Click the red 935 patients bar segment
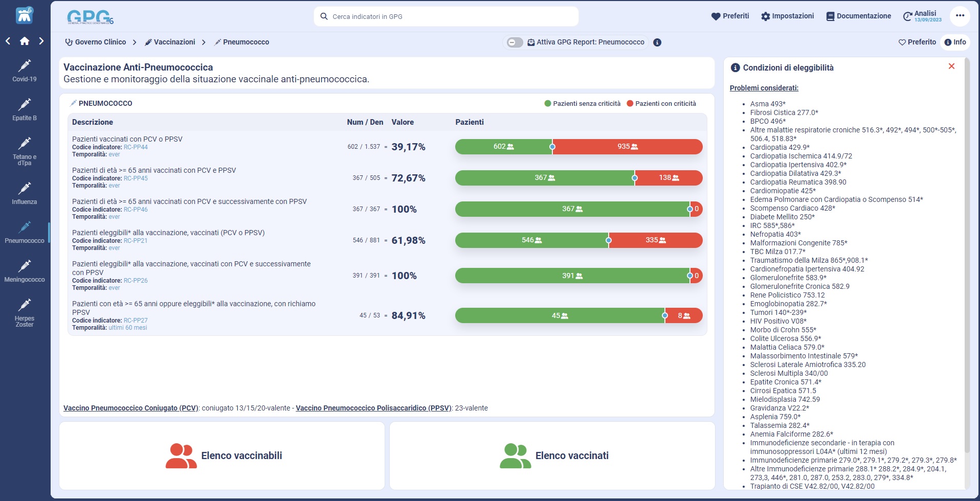The image size is (980, 501). tap(627, 147)
